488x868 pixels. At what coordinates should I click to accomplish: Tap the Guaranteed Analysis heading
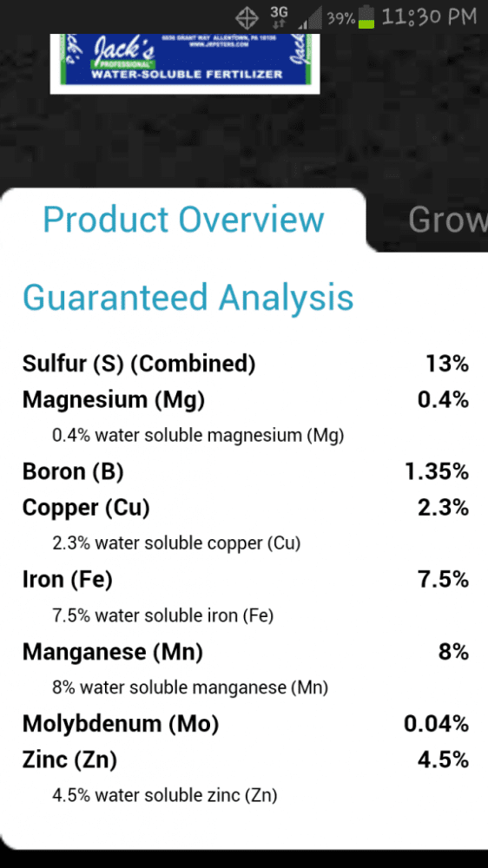[188, 297]
